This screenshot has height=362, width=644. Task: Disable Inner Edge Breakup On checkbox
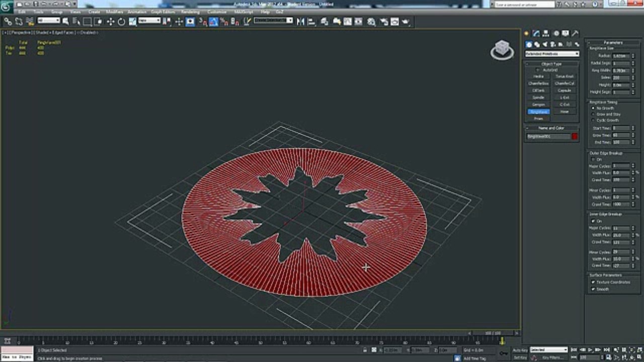(593, 221)
